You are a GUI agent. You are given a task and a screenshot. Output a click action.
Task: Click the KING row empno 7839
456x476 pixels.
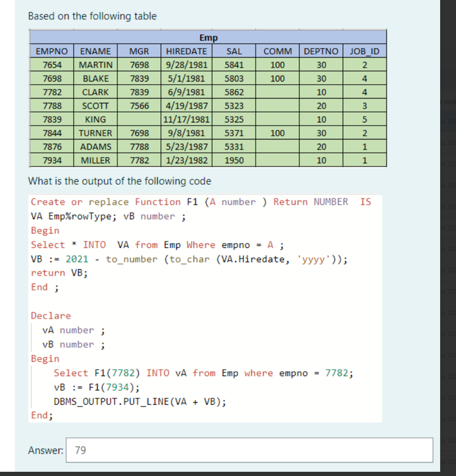[x=51, y=120]
